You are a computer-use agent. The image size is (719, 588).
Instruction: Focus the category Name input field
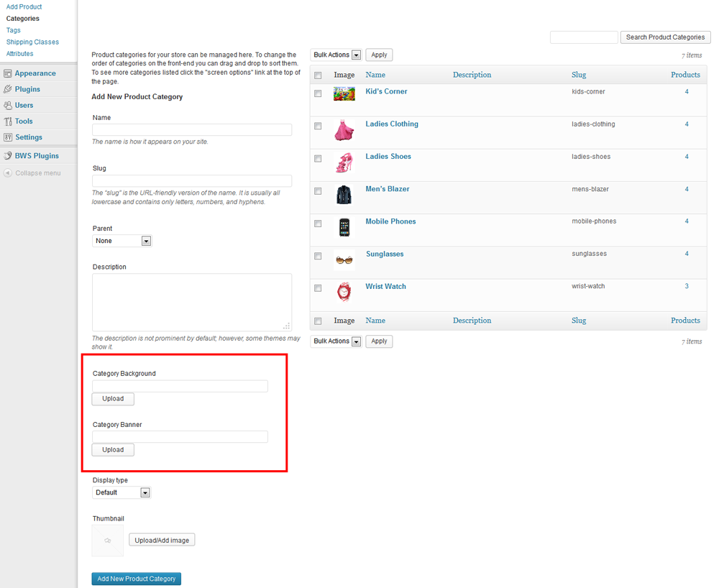click(192, 129)
